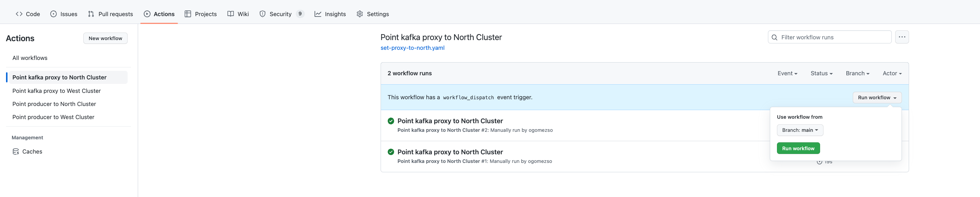Viewport: 980px width, 197px height.
Task: Click the New workflow button
Action: pos(105,38)
